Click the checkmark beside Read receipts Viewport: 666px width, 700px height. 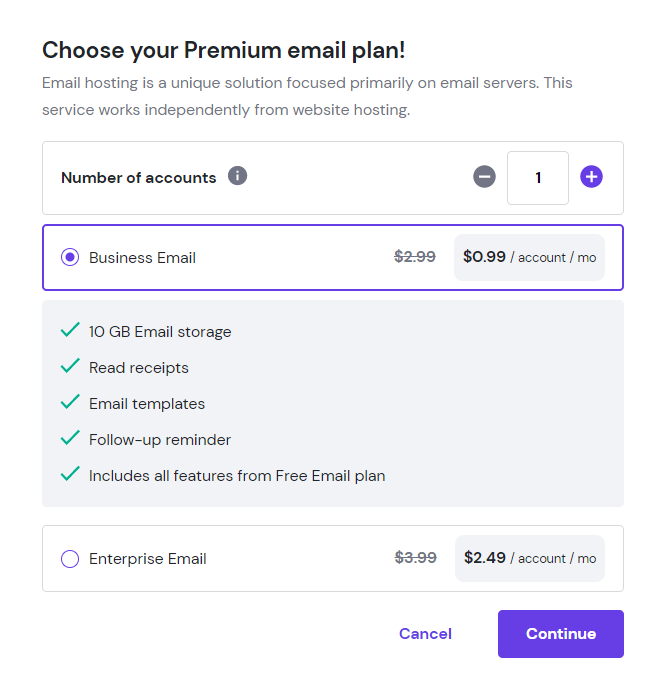(70, 366)
